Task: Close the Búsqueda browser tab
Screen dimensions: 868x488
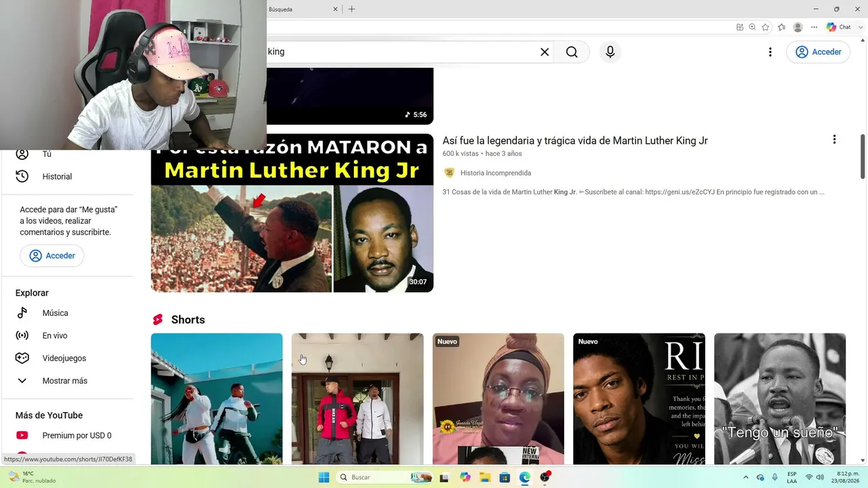Action: click(x=335, y=9)
